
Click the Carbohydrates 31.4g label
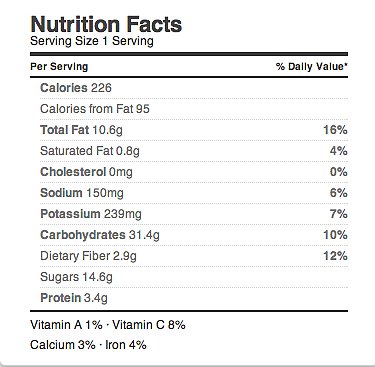100,235
